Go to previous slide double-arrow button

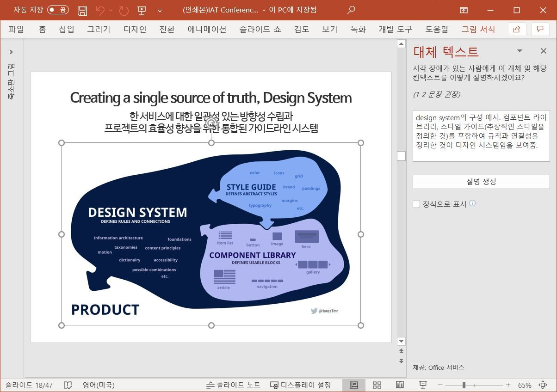point(401,352)
